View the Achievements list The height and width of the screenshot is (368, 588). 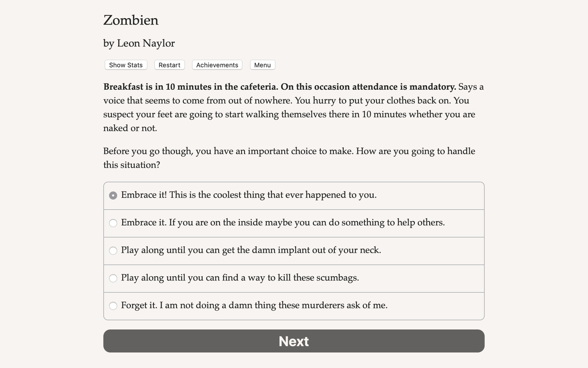pos(217,65)
